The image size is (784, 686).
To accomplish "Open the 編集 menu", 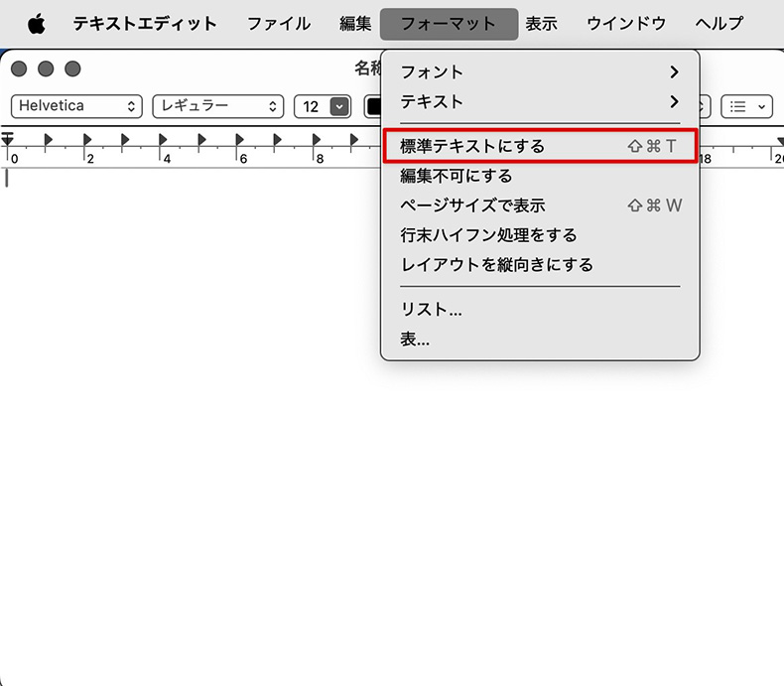I will 355,24.
